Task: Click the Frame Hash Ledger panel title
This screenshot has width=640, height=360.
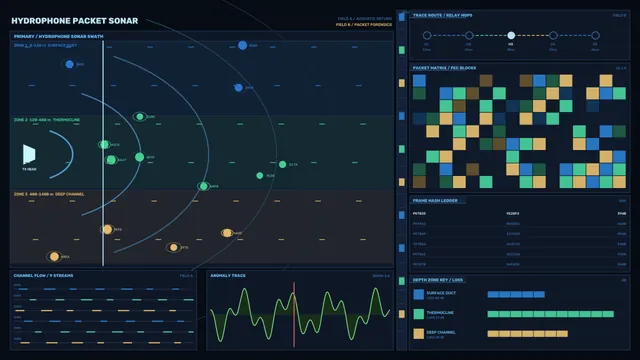Action: point(435,200)
